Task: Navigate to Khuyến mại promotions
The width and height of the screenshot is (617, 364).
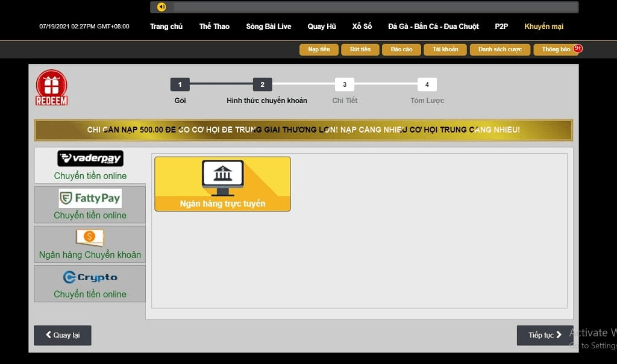Action: (x=543, y=27)
